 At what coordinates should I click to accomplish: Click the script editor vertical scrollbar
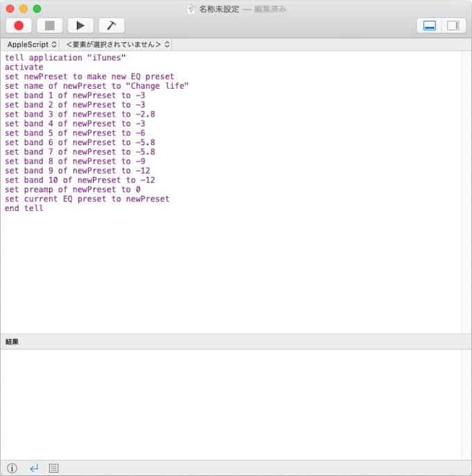[466, 192]
